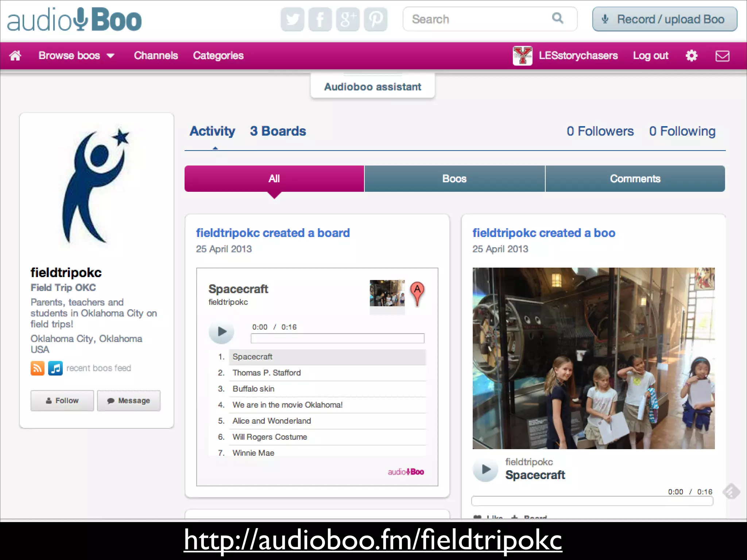Select playlist track 1 Spacecraft

pyautogui.click(x=327, y=357)
